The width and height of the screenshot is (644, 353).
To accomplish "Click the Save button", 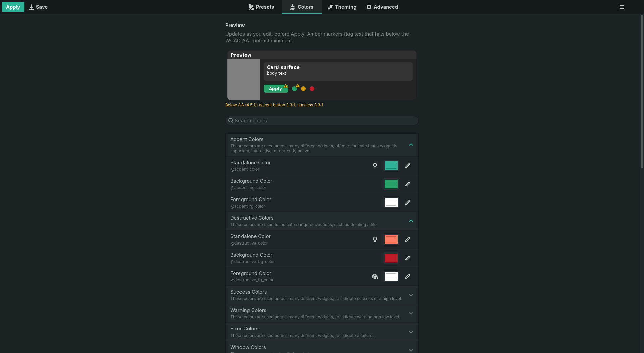I will (x=38, y=7).
